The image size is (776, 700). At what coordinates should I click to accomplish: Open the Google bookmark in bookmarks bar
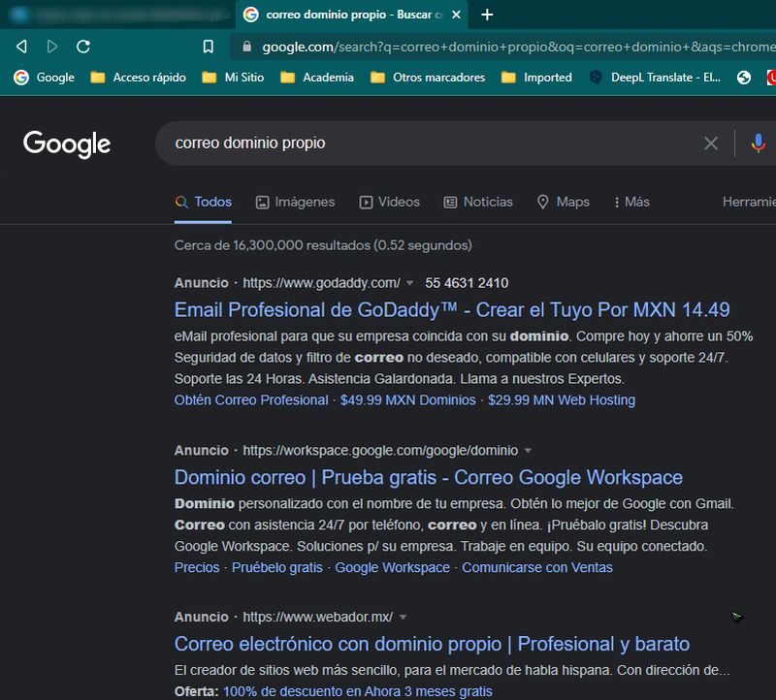click(44, 78)
